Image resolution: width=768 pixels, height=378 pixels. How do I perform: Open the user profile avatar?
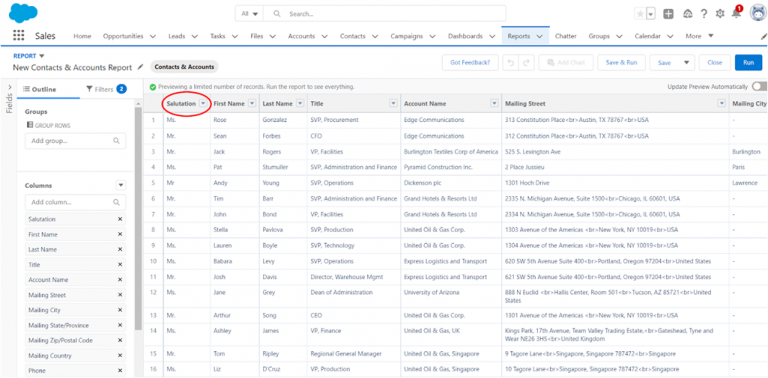(758, 13)
